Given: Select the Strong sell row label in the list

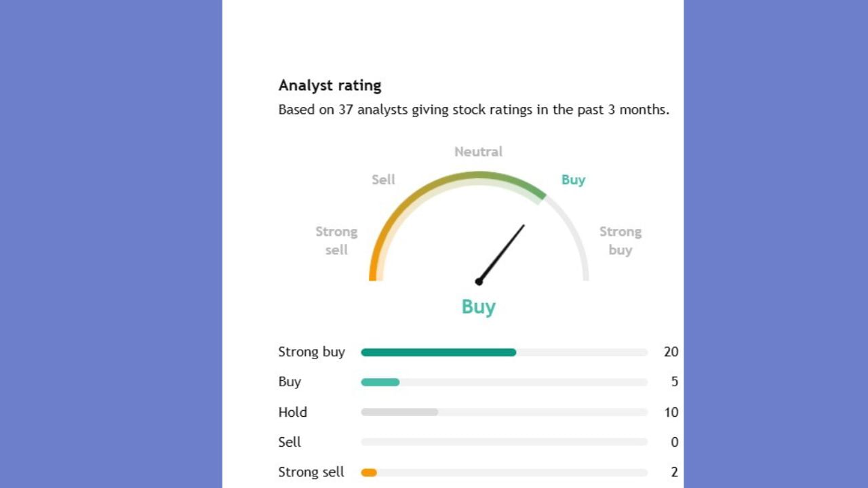Looking at the screenshot, I should pyautogui.click(x=311, y=472).
